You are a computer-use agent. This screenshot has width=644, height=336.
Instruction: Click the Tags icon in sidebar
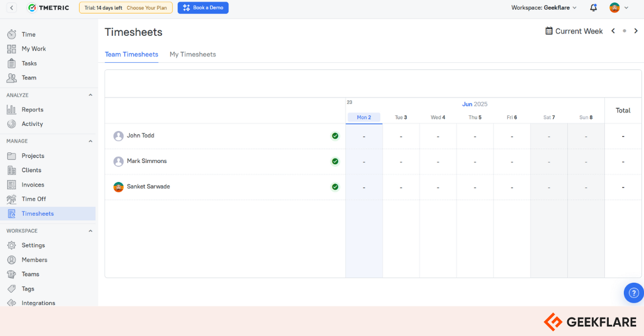(x=12, y=289)
